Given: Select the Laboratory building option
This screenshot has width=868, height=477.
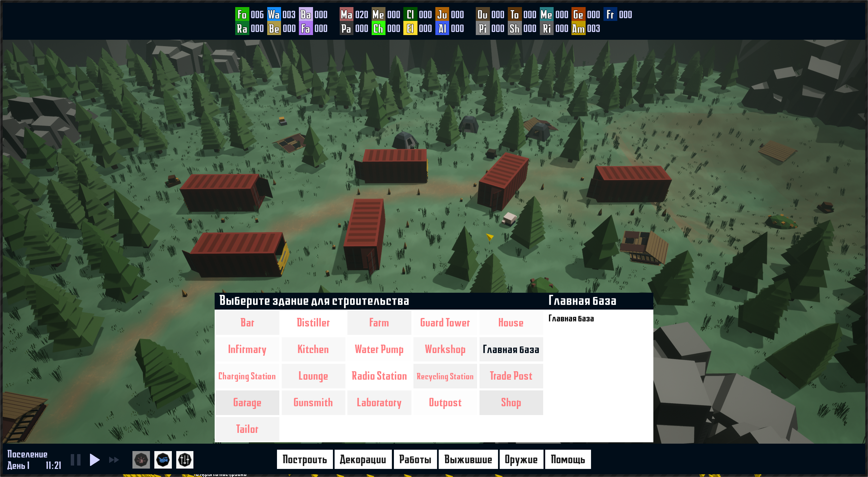Looking at the screenshot, I should [x=379, y=403].
